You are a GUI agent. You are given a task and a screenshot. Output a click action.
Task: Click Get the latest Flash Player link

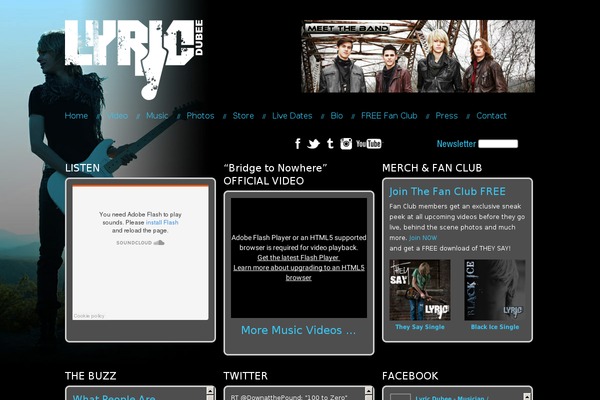point(298,258)
